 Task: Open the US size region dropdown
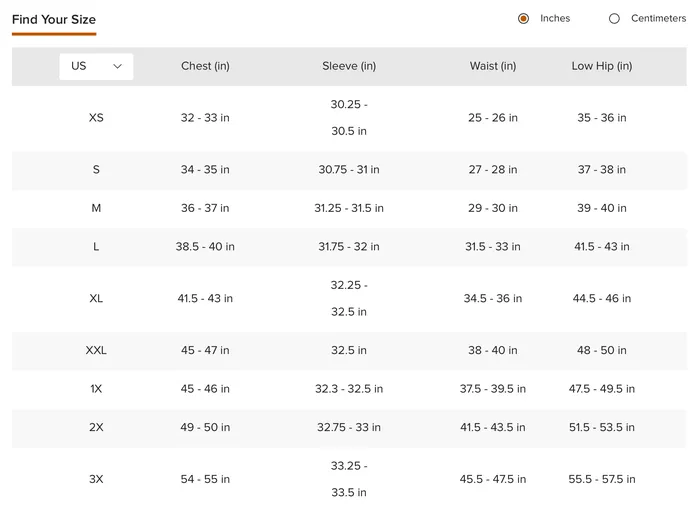(x=96, y=67)
